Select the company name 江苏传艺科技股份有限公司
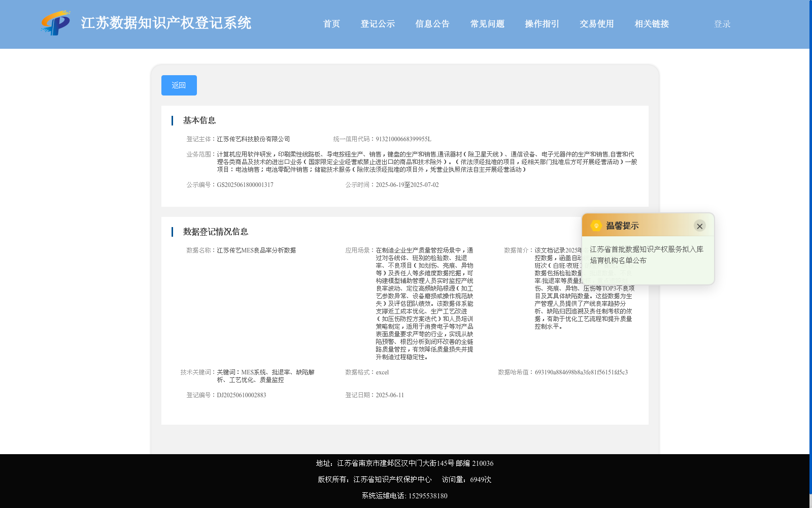 [x=253, y=139]
